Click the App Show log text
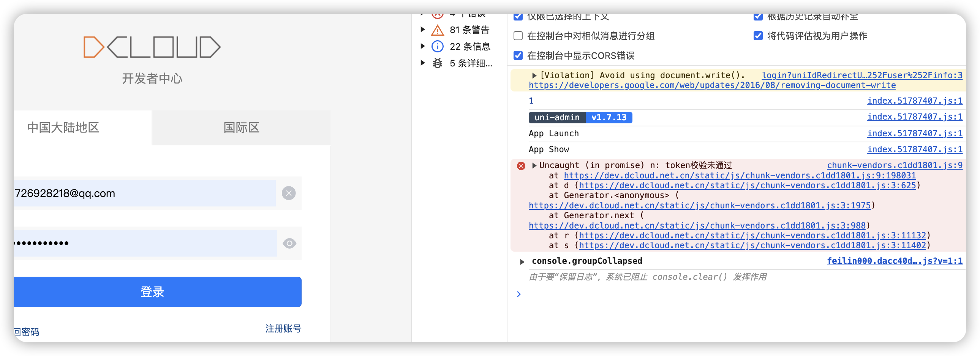Viewport: 980px width, 356px height. (548, 149)
